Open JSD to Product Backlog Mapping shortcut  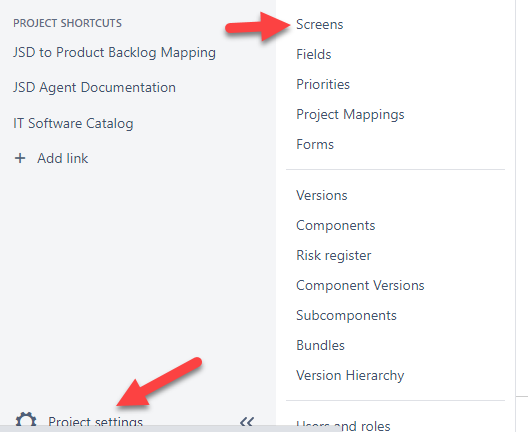click(114, 53)
